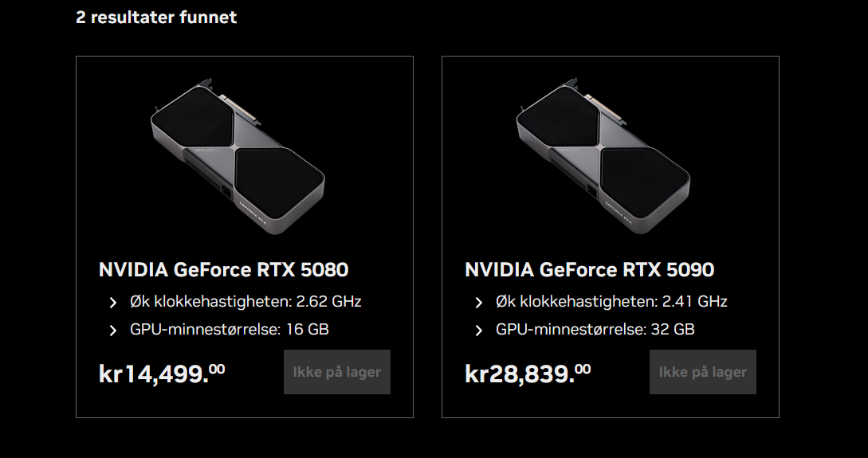Screen dimensions: 868x458
Task: Select 'GPU-minnestørrelse: 32 GB' spec text
Action: 595,329
